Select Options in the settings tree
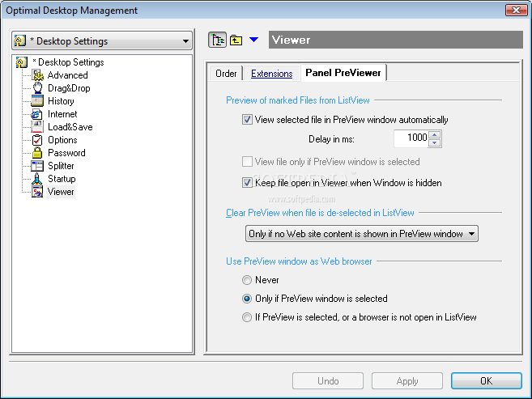This screenshot has height=399, width=532. pos(62,140)
